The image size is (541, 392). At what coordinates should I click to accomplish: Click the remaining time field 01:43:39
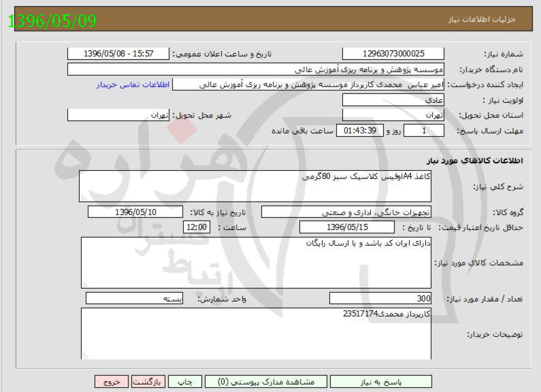click(360, 131)
